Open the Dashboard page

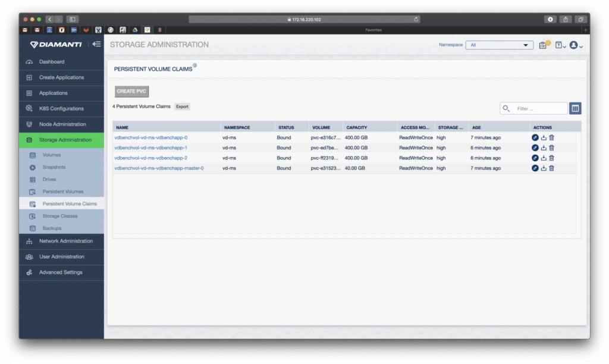coord(61,62)
